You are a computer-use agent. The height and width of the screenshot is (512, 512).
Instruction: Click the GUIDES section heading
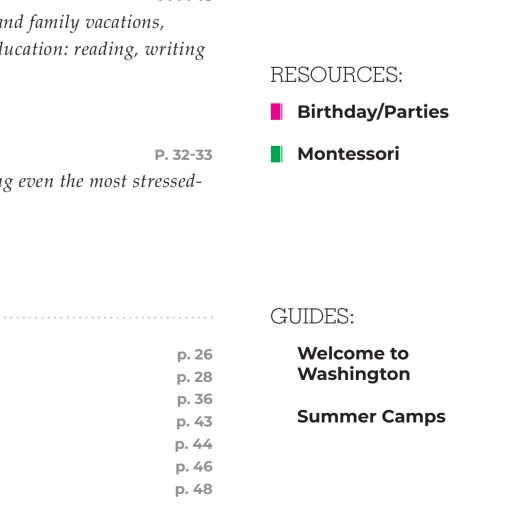[312, 316]
